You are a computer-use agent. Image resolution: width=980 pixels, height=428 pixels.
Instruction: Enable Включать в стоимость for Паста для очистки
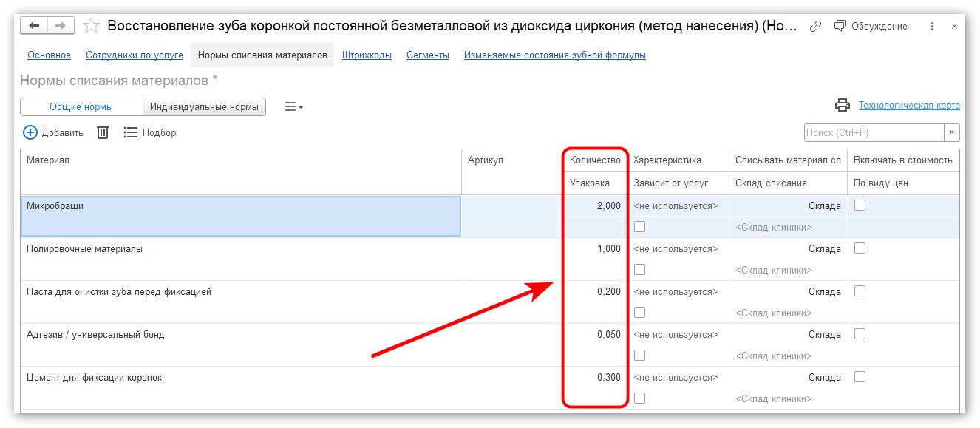(860, 292)
